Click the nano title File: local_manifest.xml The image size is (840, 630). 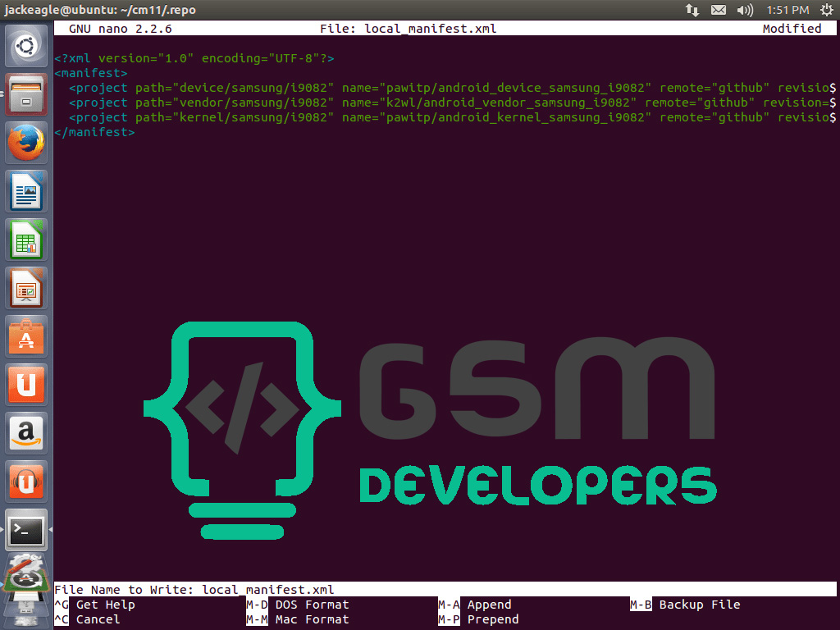point(409,29)
